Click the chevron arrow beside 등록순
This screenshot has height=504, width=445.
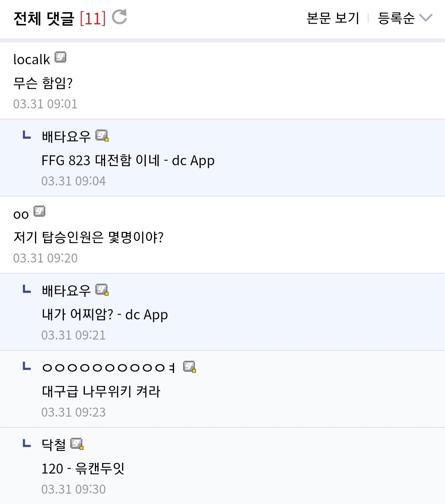[426, 18]
